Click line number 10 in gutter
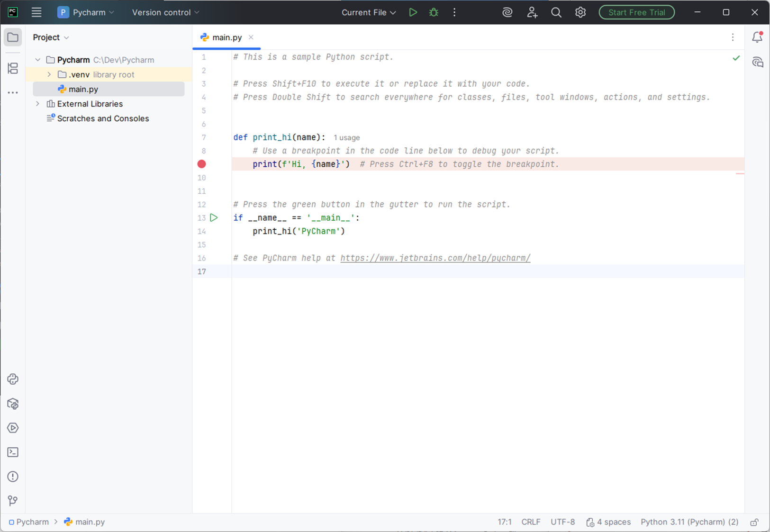Viewport: 770px width, 532px height. tap(202, 178)
